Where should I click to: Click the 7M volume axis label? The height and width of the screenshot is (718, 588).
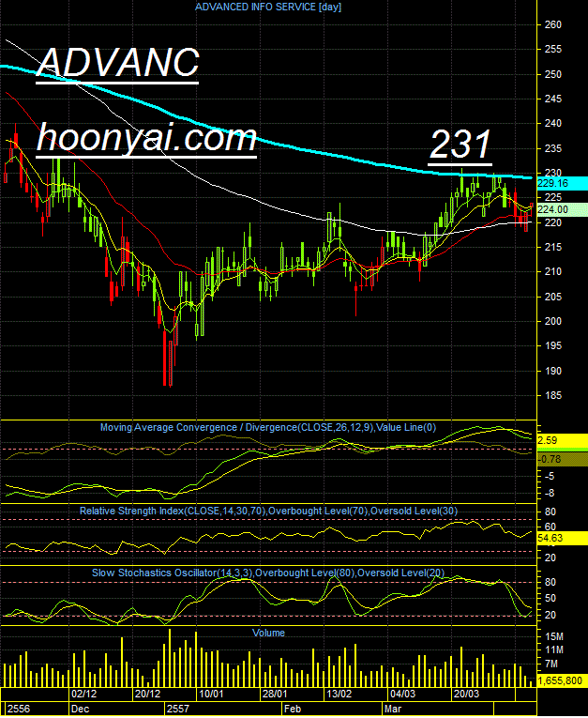click(x=551, y=664)
